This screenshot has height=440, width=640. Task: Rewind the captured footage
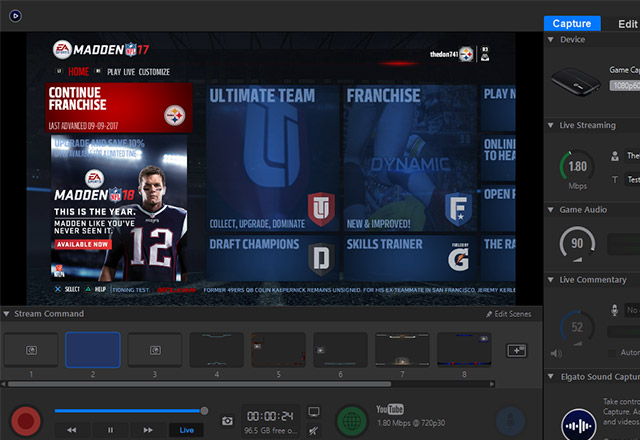pyautogui.click(x=72, y=430)
